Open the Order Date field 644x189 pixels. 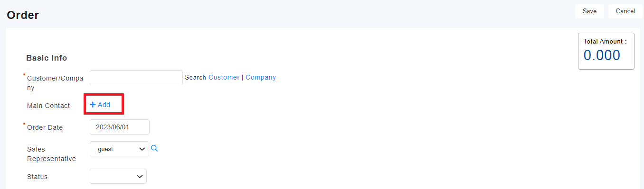click(120, 127)
